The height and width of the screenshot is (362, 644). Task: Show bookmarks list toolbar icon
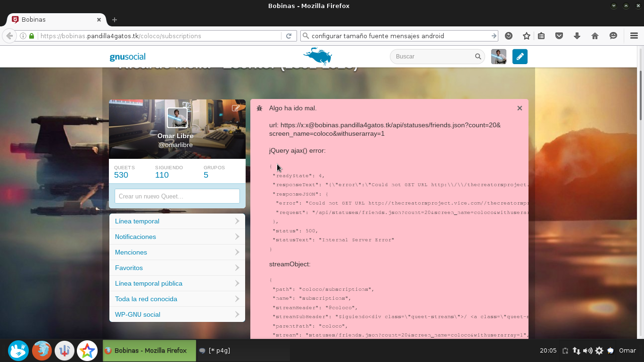541,36
